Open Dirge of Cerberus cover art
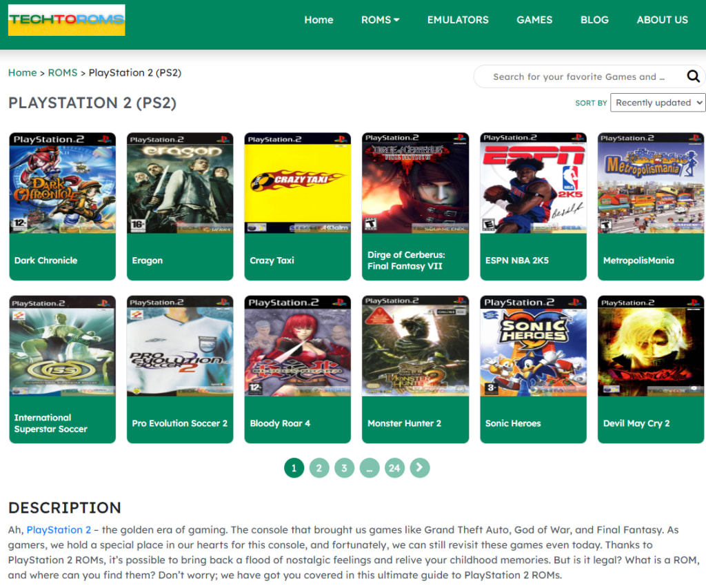The height and width of the screenshot is (588, 706). pos(415,183)
